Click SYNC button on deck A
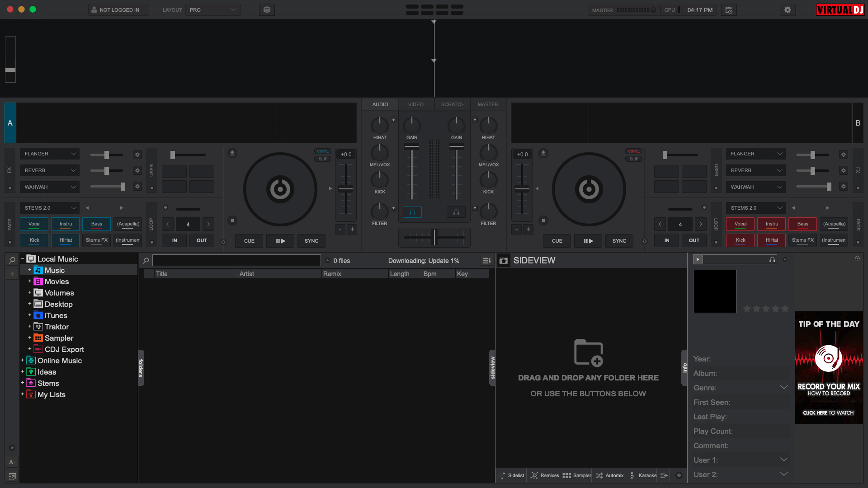 [311, 241]
